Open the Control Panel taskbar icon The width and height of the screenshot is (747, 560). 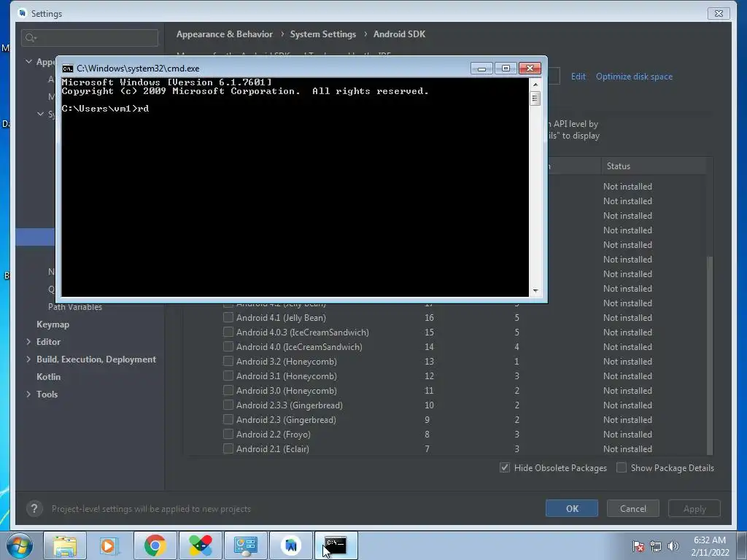pyautogui.click(x=245, y=545)
